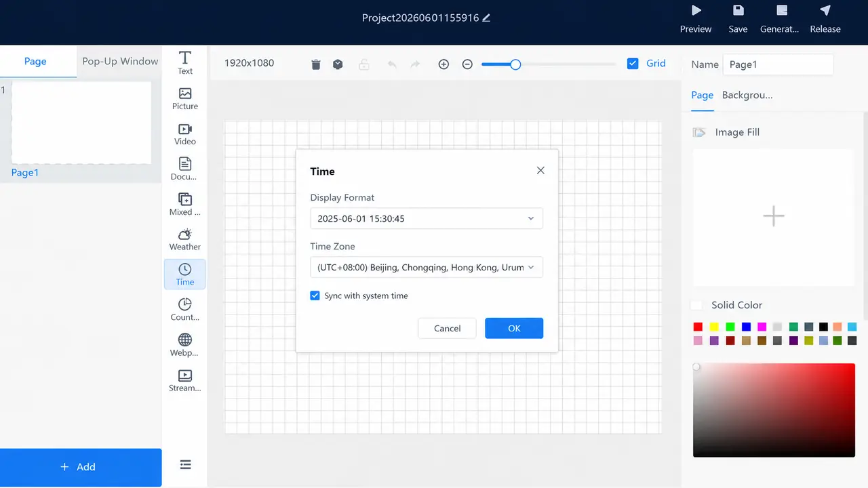Select the Countdown widget icon

point(184,304)
